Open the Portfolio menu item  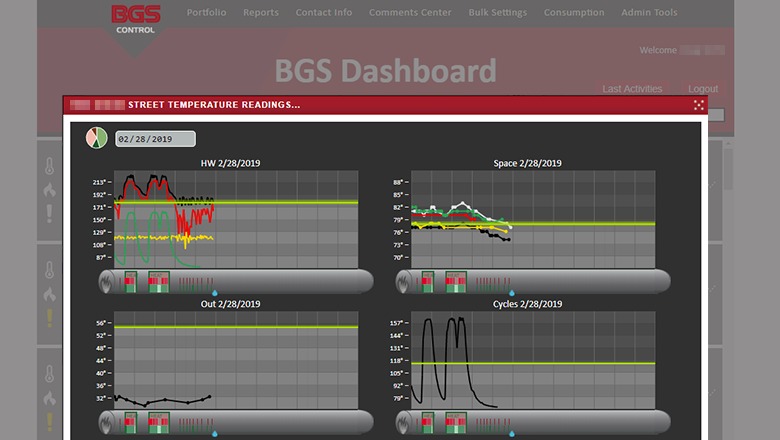pos(206,12)
